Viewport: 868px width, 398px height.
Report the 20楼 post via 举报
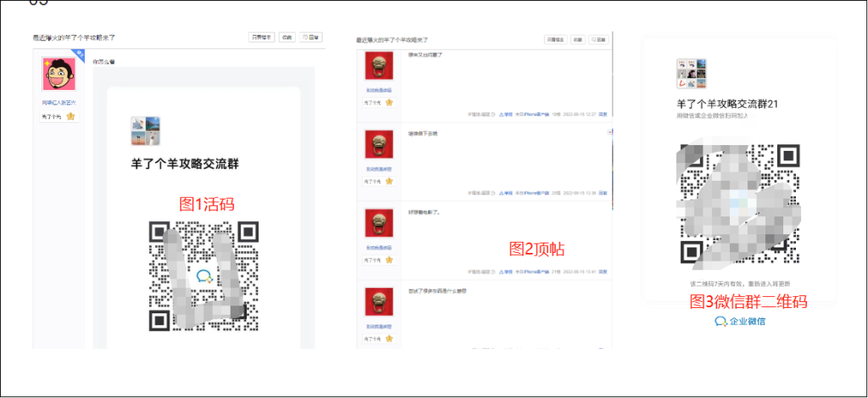click(x=506, y=193)
